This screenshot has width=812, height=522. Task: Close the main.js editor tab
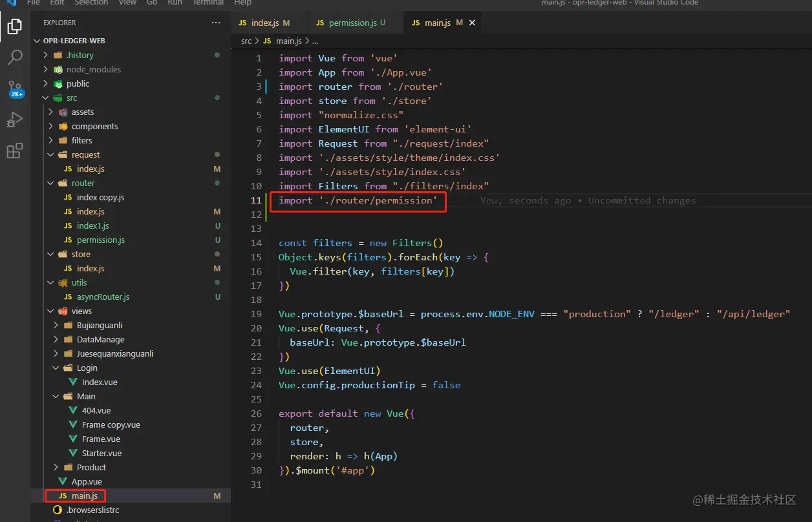tap(472, 23)
